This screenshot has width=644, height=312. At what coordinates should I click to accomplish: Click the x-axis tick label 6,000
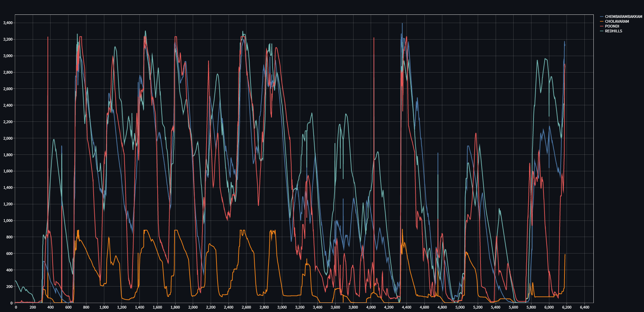pyautogui.click(x=549, y=307)
